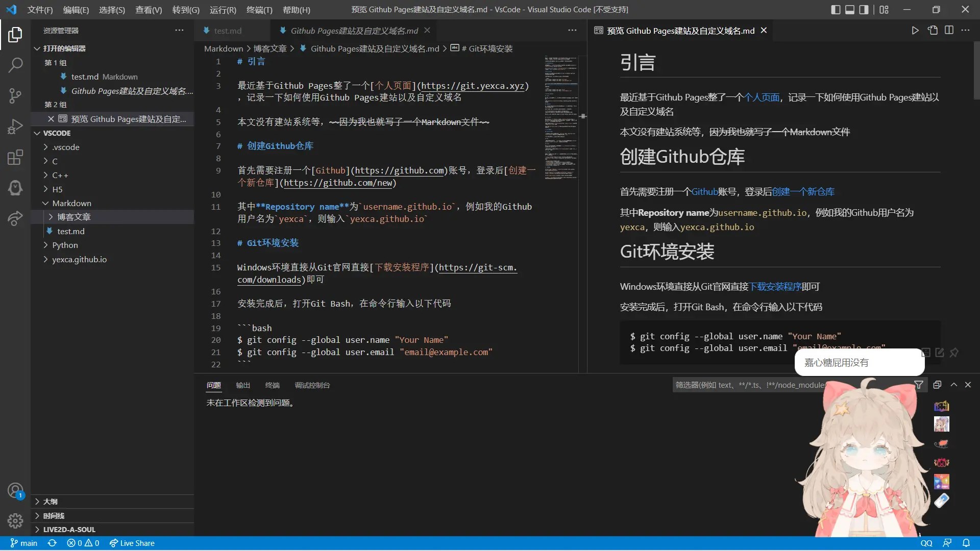Open the QQ penguin view in activity bar
Screen dimensions: 980x551
(15, 188)
